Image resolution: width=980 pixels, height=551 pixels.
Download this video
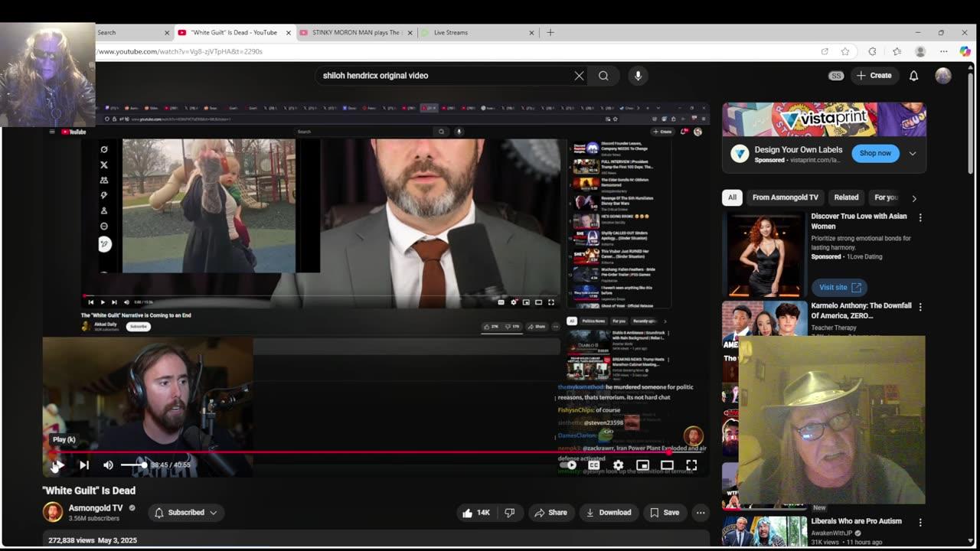609,513
